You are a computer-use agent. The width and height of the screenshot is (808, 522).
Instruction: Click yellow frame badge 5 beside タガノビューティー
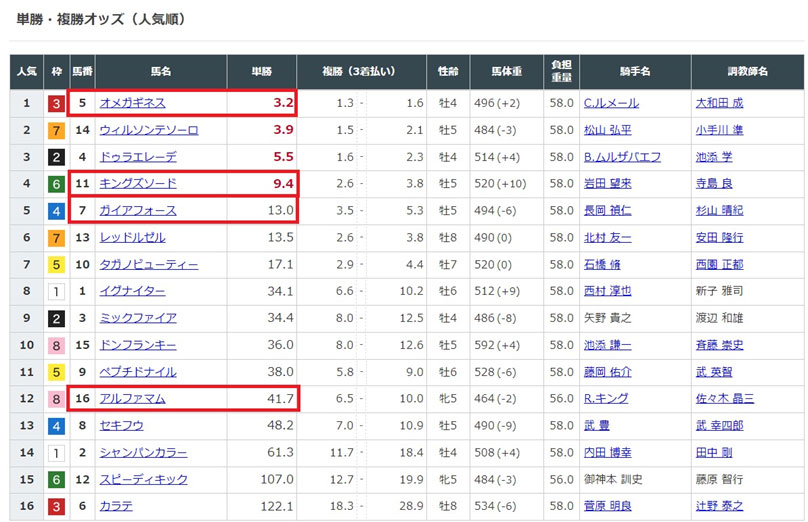pyautogui.click(x=57, y=265)
